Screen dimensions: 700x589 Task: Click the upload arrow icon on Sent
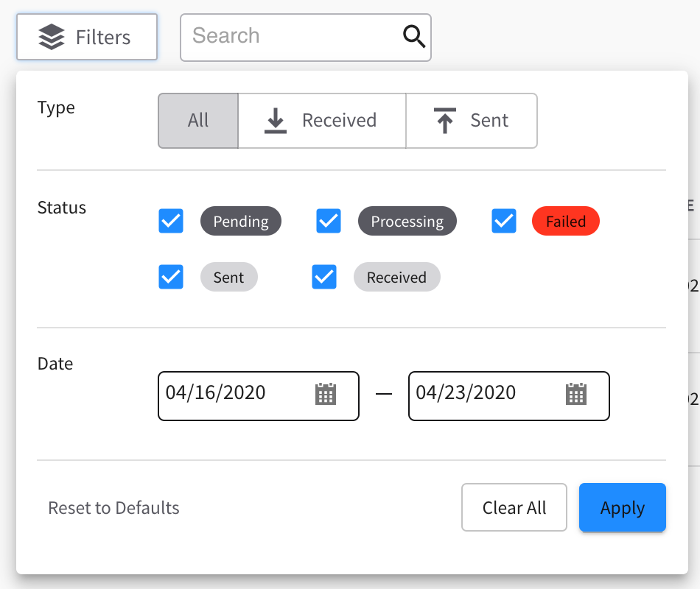pyautogui.click(x=444, y=121)
